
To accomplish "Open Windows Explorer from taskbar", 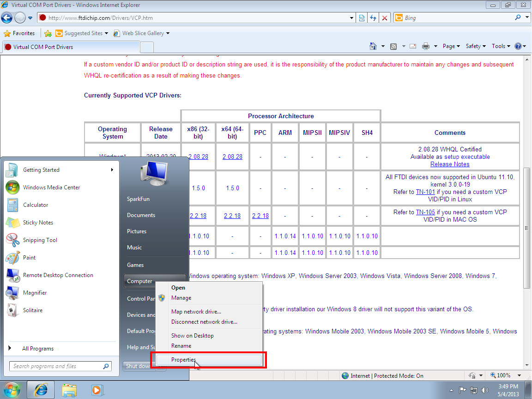I will (69, 390).
